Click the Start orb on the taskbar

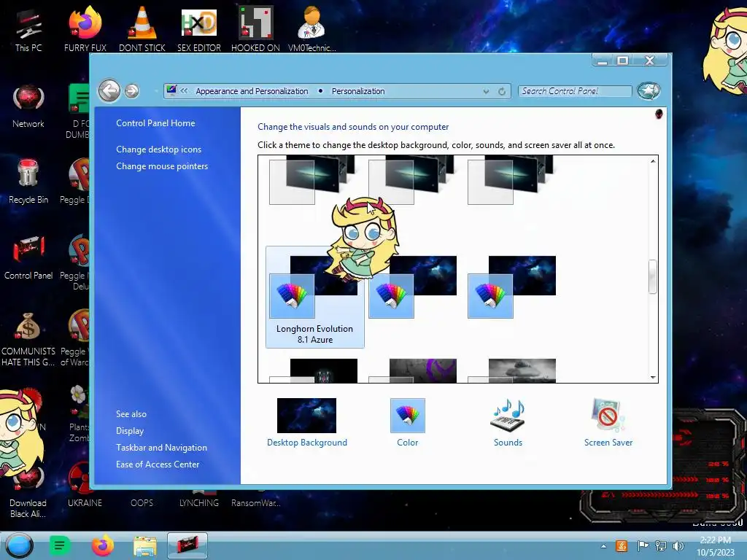(x=19, y=545)
